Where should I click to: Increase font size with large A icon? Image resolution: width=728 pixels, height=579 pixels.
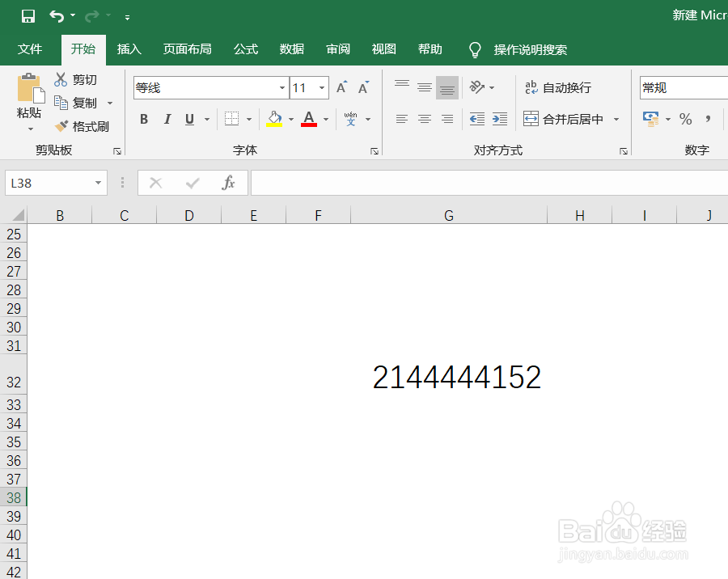(341, 87)
